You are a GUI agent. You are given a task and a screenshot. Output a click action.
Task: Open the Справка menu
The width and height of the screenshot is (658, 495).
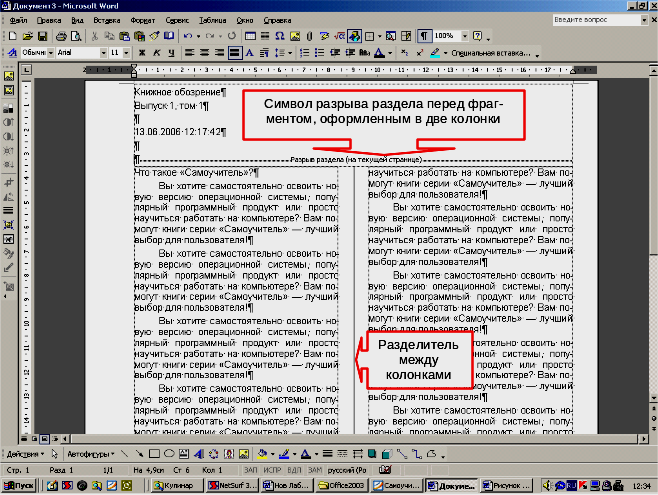pos(277,20)
